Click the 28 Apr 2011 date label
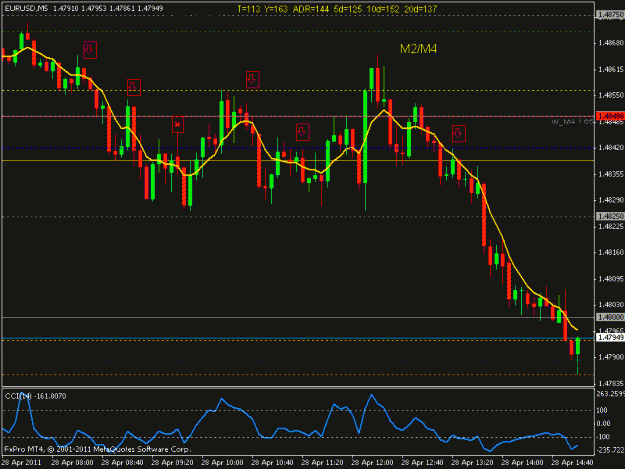 point(21,463)
